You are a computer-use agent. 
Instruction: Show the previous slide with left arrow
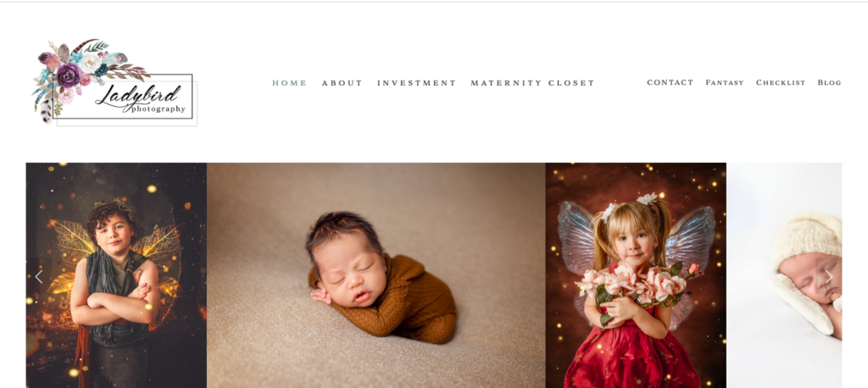click(39, 277)
